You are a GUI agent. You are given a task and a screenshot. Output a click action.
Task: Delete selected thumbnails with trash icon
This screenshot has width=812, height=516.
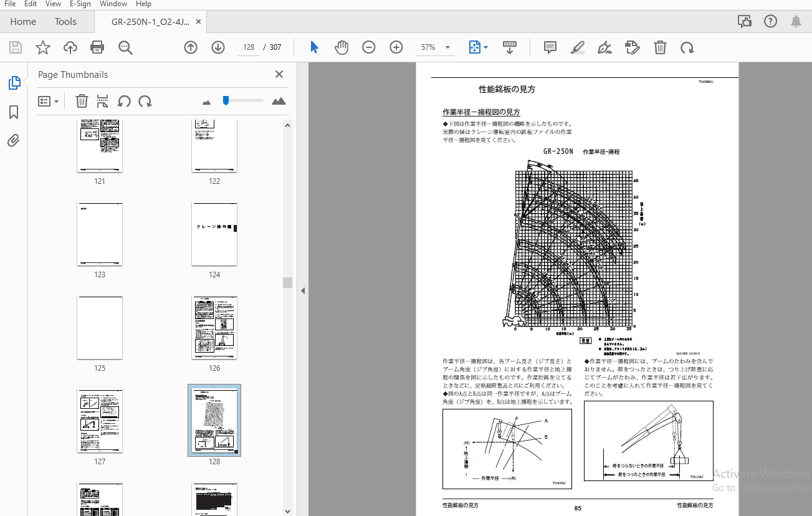82,101
